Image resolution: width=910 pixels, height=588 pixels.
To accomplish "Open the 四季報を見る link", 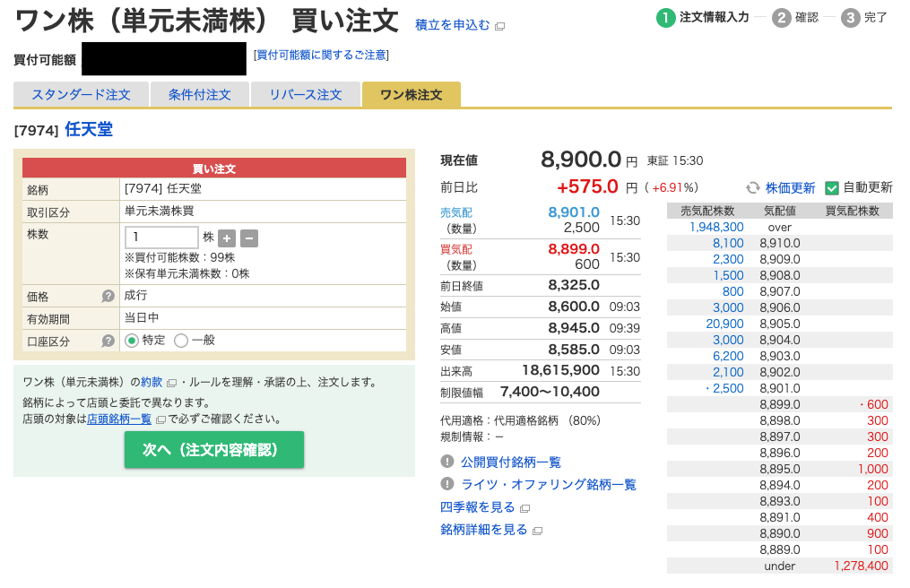I will [x=477, y=507].
